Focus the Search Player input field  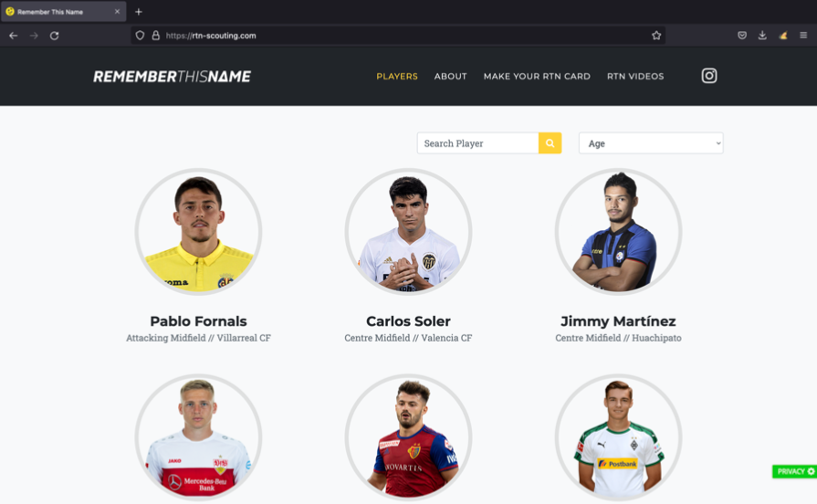(x=477, y=143)
